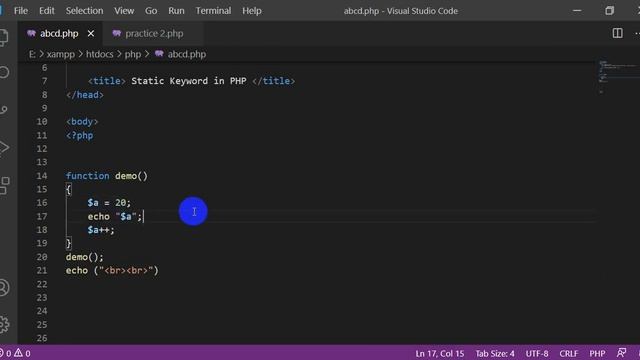Change indentation via Tab Size: 4
640x360 pixels.
(x=495, y=353)
